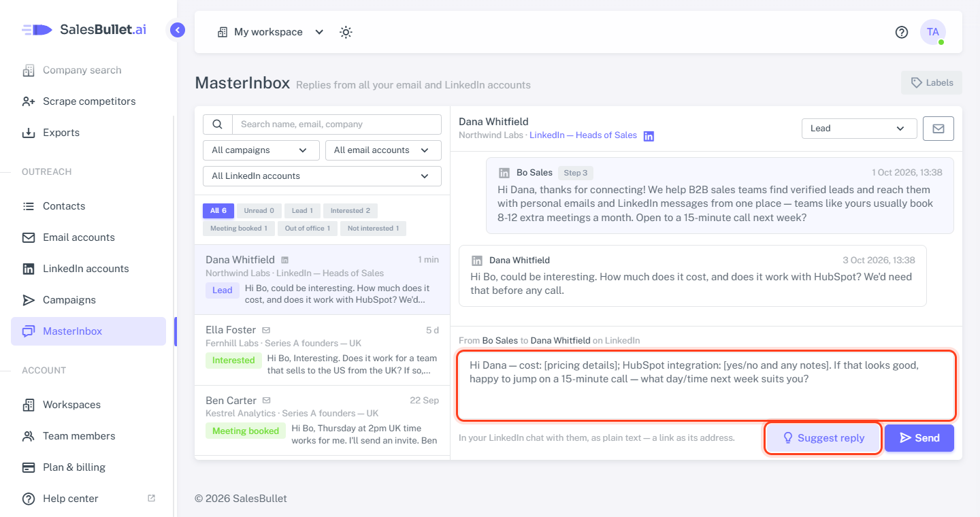Click the SalesBullet.ai logo
This screenshot has width=980, height=517.
[84, 29]
